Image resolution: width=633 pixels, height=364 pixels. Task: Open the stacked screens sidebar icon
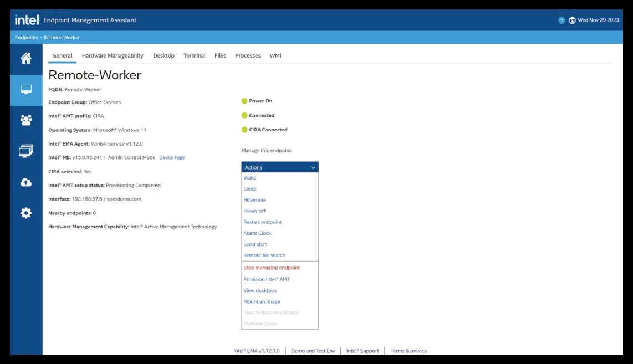(26, 151)
